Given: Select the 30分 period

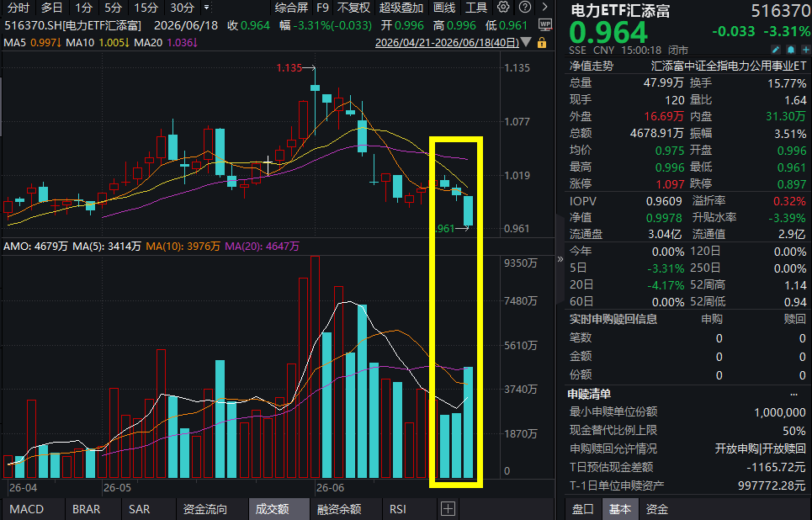Looking at the screenshot, I should 183,8.
